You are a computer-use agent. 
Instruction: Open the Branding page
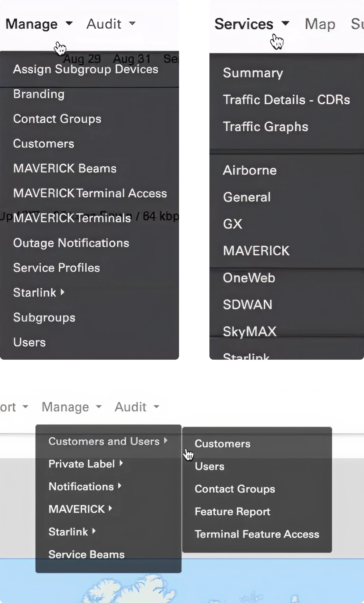point(39,94)
